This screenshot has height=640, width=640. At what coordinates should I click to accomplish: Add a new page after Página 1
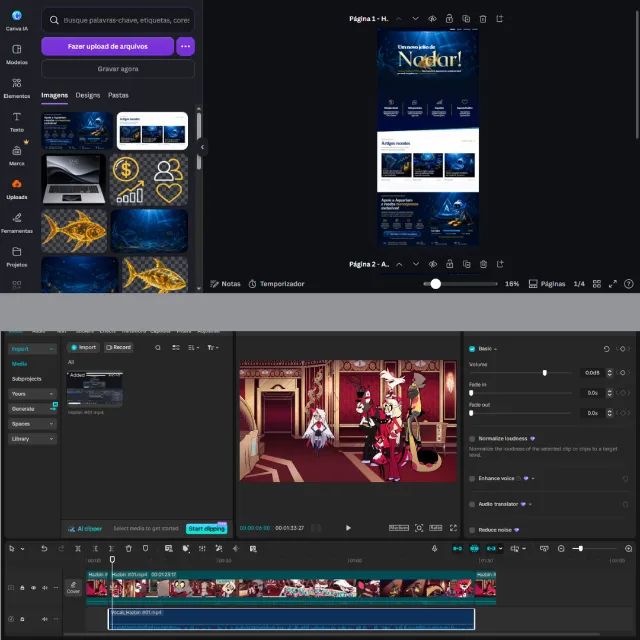pyautogui.click(x=500, y=19)
